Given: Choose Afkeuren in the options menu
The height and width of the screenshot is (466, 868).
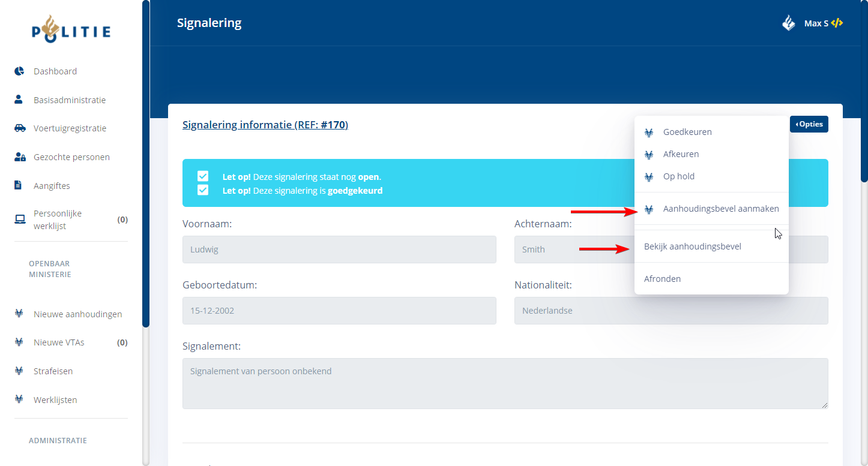Looking at the screenshot, I should (681, 154).
